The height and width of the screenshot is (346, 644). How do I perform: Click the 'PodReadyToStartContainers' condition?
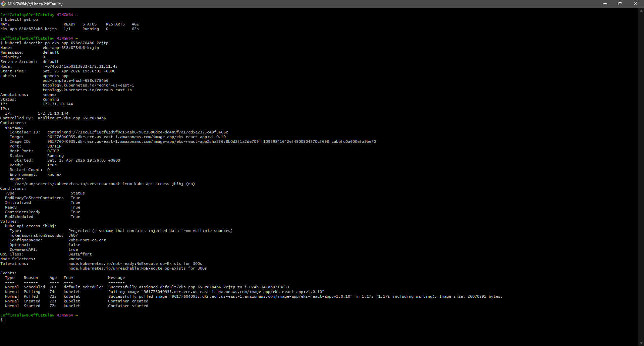coord(34,198)
